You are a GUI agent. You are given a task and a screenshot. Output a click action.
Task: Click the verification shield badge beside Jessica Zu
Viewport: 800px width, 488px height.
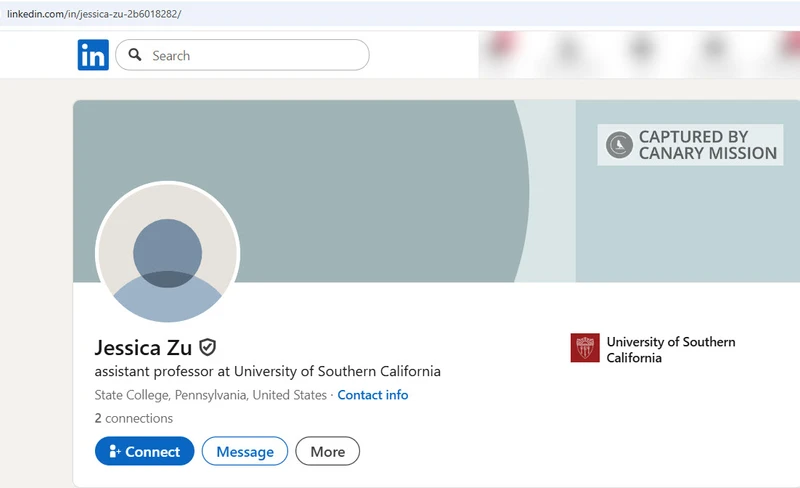[208, 347]
